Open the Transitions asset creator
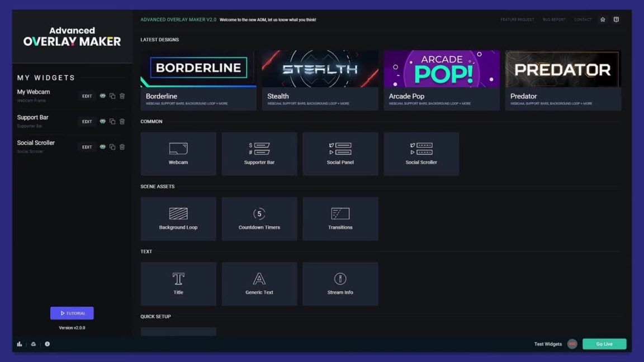This screenshot has width=644, height=362. [340, 218]
